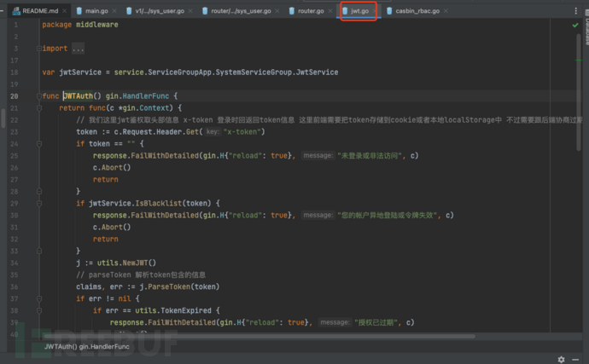Click the folded ellipsis after import
This screenshot has height=364, width=589.
pyautogui.click(x=78, y=49)
